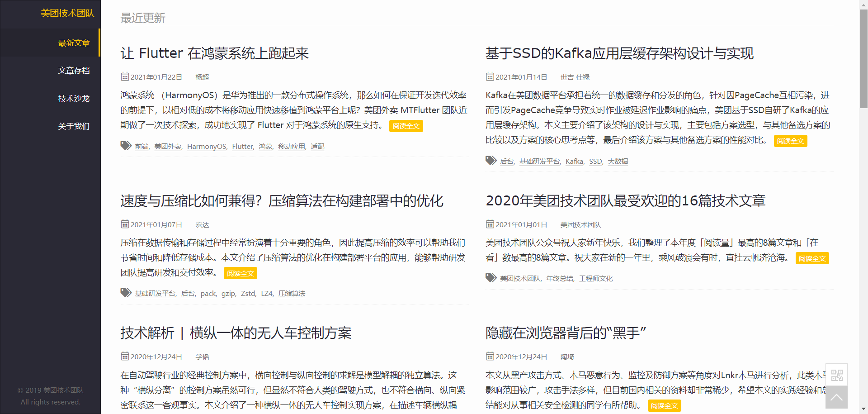The width and height of the screenshot is (868, 414).
Task: Click the back-to-top arrow icon
Action: 836,398
